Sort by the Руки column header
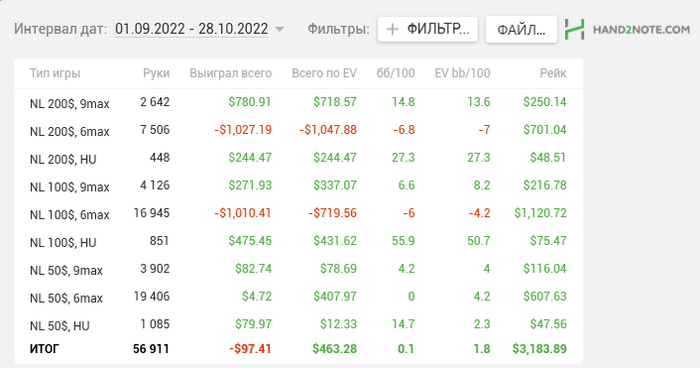Image resolution: width=700 pixels, height=368 pixels. click(156, 73)
